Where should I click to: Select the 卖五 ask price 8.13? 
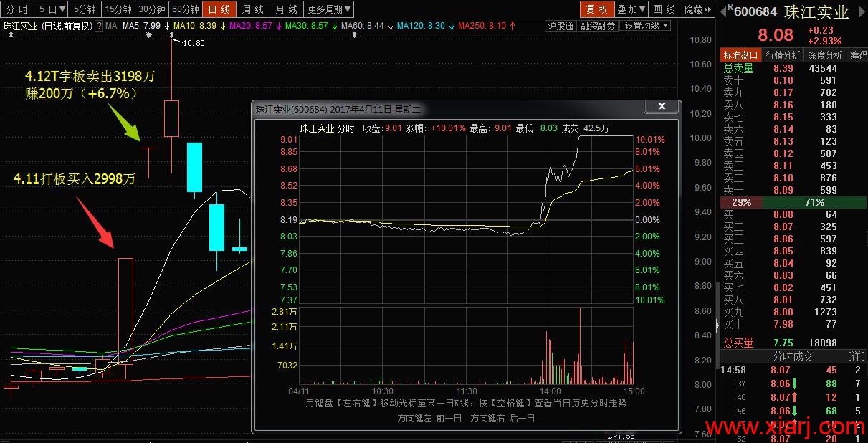point(783,141)
